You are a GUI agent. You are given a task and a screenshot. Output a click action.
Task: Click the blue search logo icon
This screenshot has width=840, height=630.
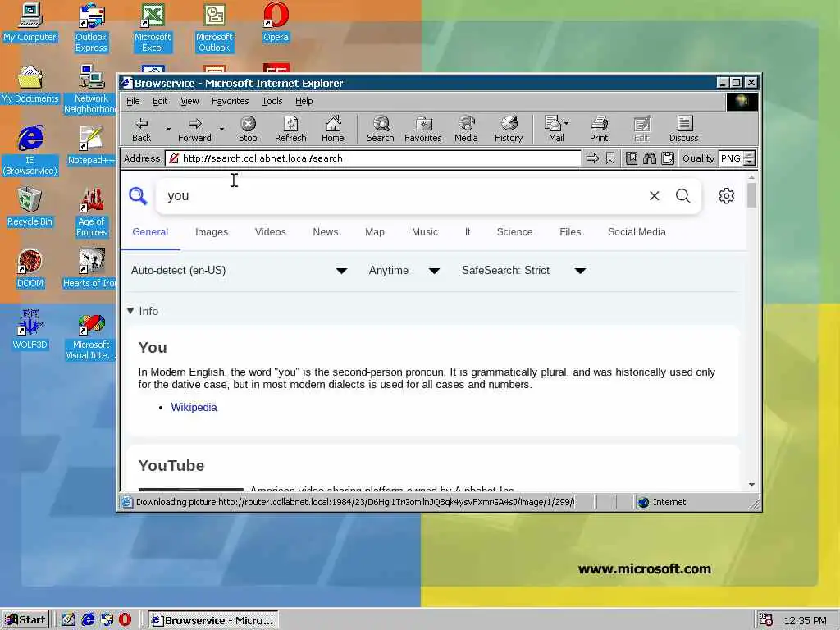(x=138, y=196)
